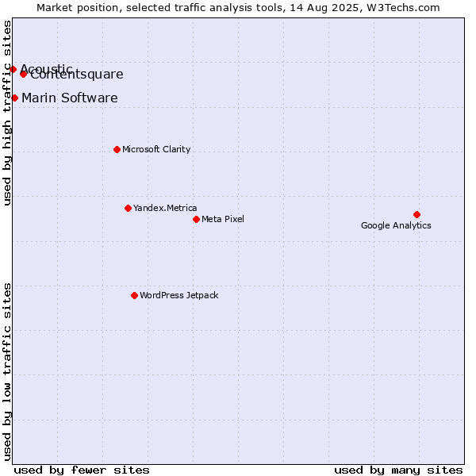Click the Meta Pixel red data point

197,219
